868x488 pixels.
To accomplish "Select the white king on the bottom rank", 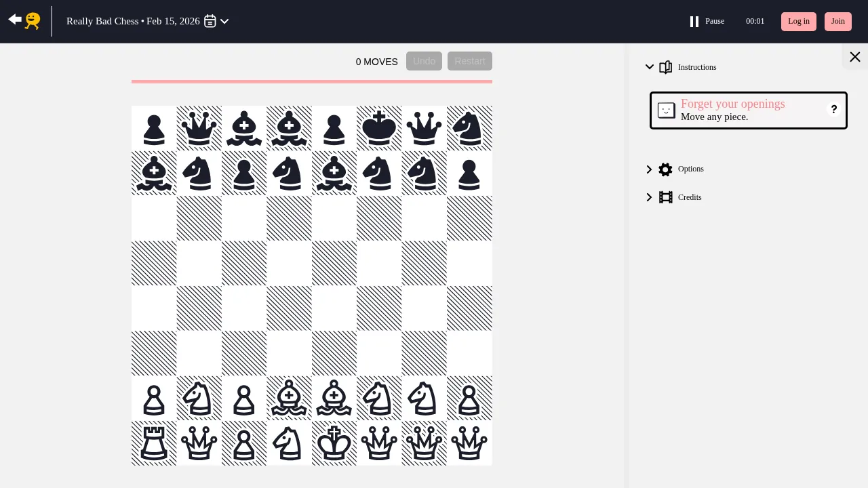I will 334,443.
